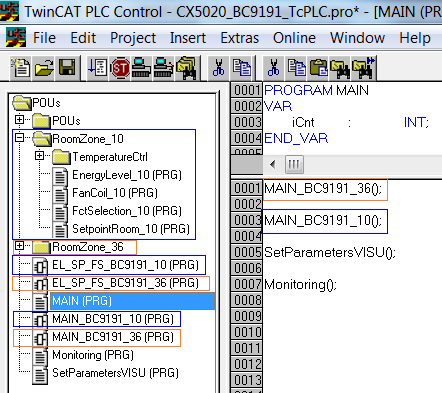Click the Monitoring(); code line
This screenshot has width=442, height=393.
[x=300, y=284]
